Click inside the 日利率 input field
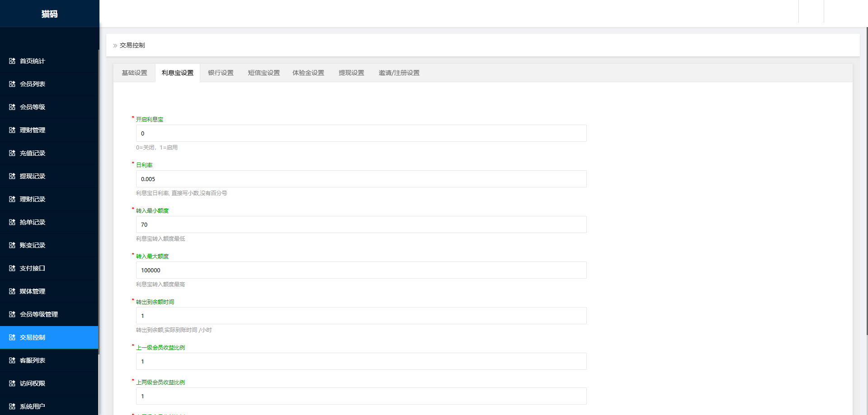The image size is (868, 415). (x=361, y=179)
